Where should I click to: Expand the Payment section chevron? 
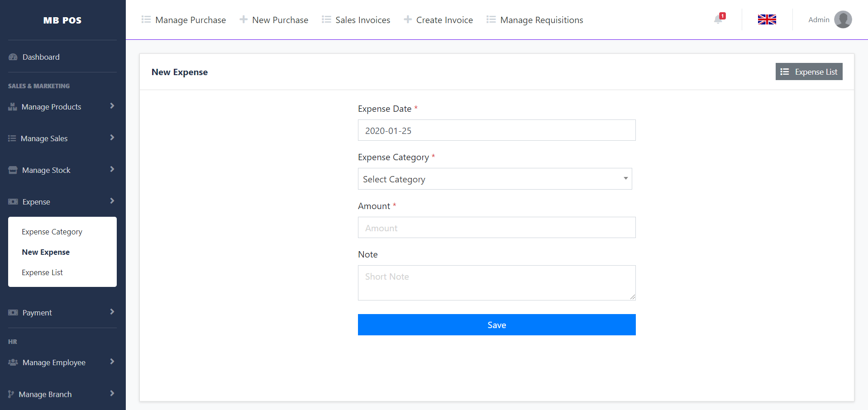(x=112, y=312)
